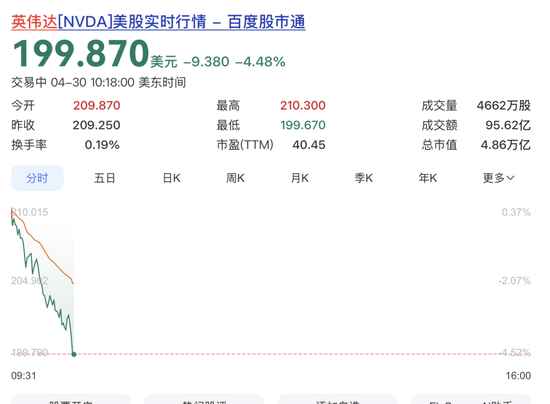Click the 市盈(TTM) value 40.45

tap(309, 144)
